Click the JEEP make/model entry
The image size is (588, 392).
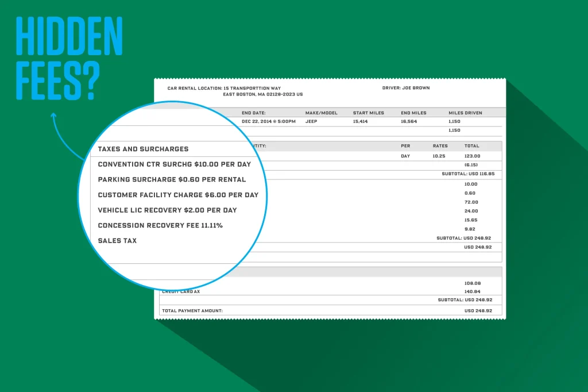point(311,121)
